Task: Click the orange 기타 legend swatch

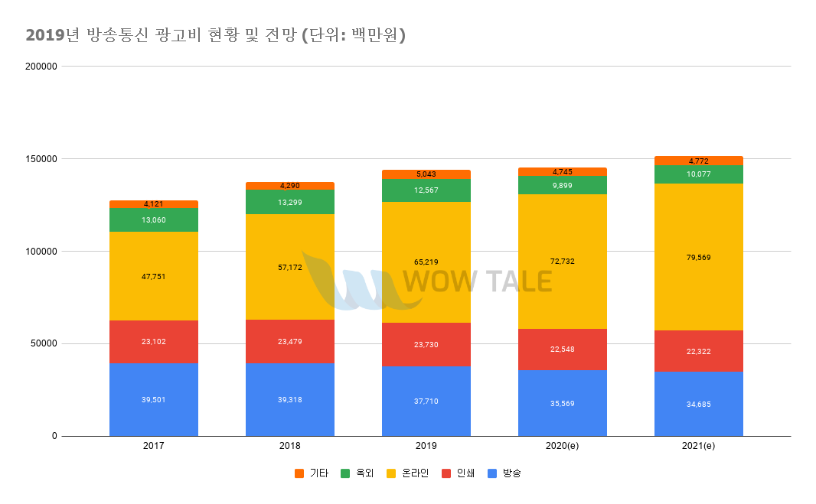Action: pyautogui.click(x=299, y=473)
